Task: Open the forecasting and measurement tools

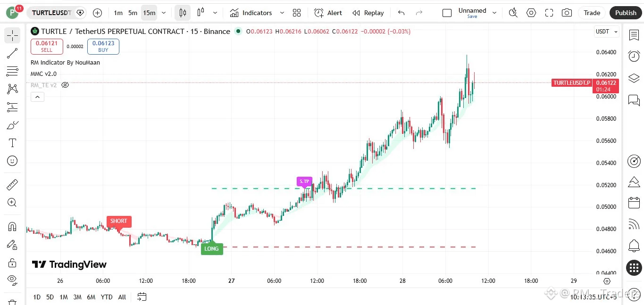Action: 12,107
